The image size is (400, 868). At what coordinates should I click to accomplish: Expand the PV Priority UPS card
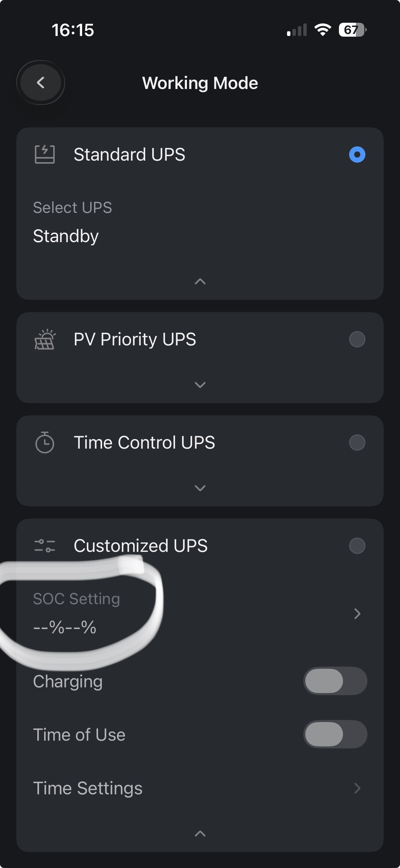point(200,385)
